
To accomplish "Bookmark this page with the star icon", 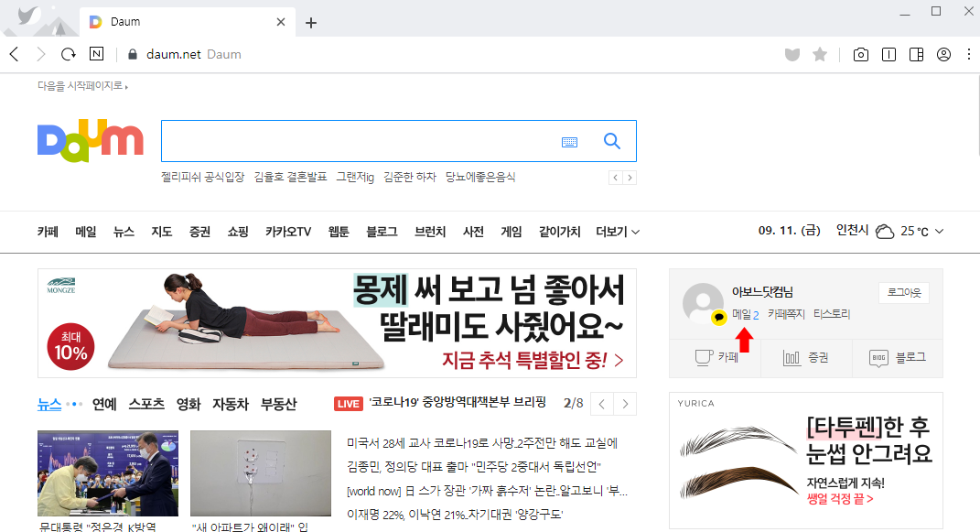I will coord(820,54).
